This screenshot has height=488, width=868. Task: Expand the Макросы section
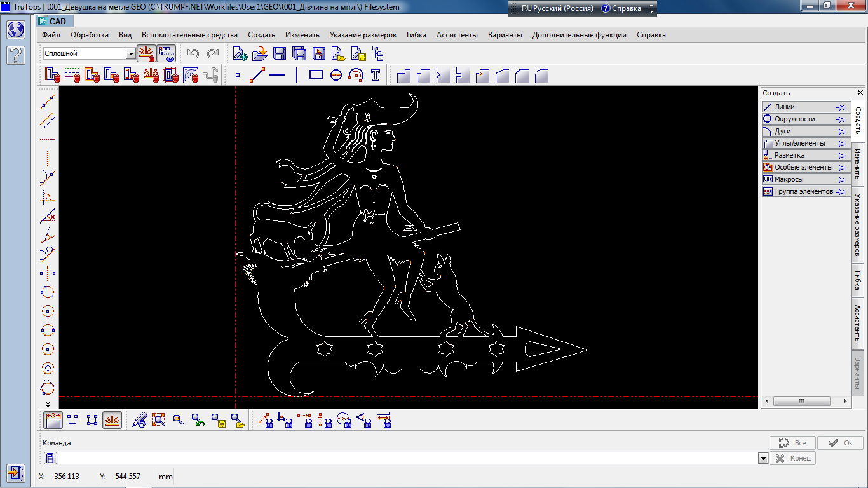click(x=806, y=179)
